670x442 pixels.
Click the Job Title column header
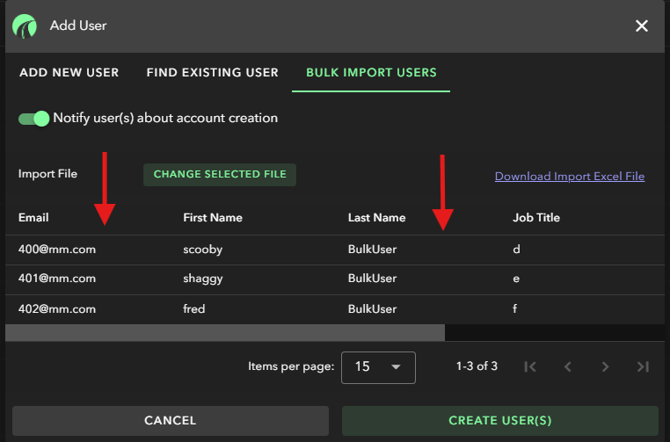[x=536, y=218]
